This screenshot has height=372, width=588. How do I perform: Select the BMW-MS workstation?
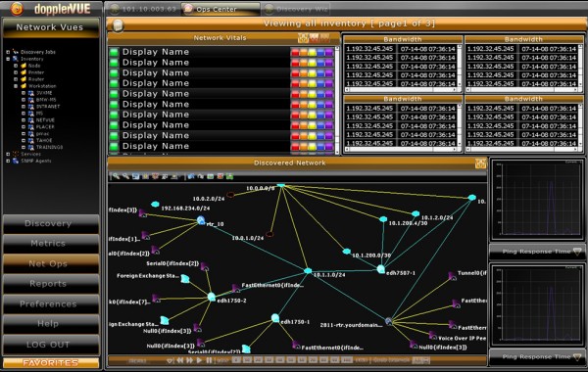[x=45, y=100]
